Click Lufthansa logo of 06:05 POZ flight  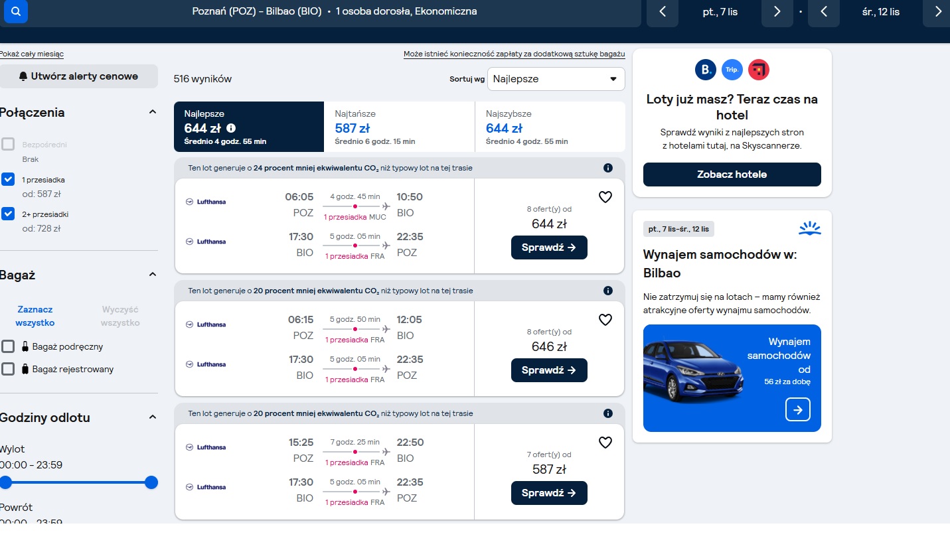click(206, 202)
